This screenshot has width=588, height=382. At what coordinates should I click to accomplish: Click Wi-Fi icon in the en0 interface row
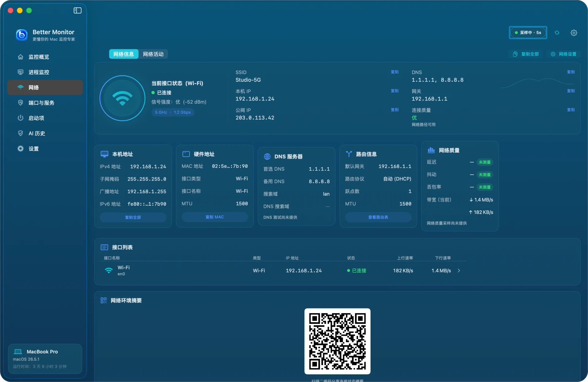tap(109, 270)
